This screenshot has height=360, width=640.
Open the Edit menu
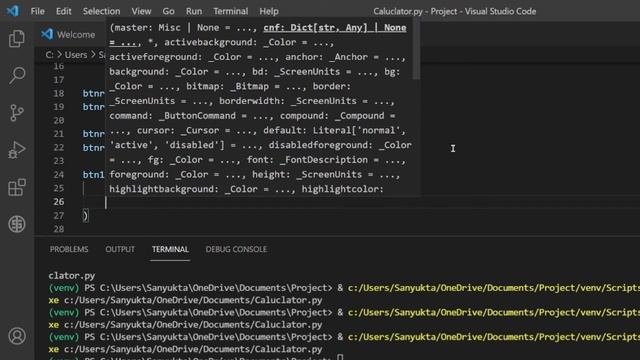click(x=63, y=11)
